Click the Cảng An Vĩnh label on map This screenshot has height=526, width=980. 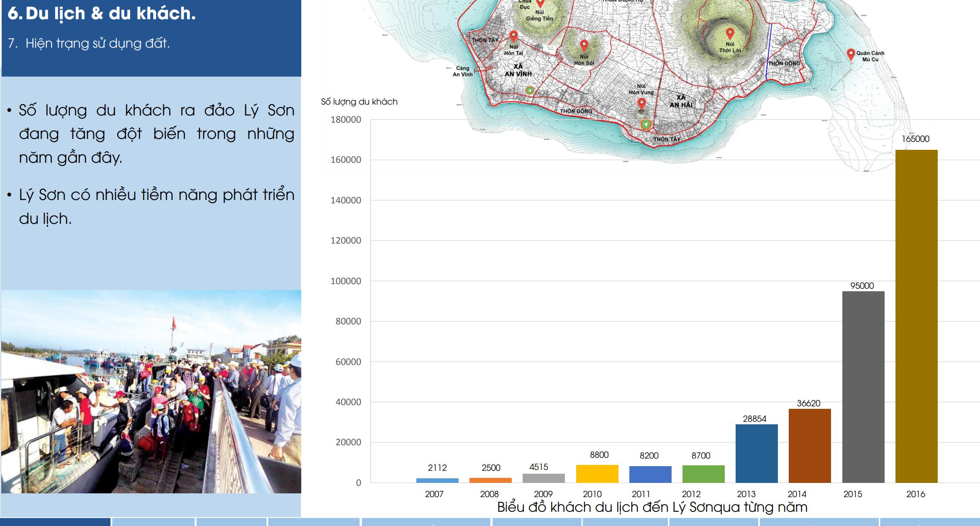tap(462, 71)
